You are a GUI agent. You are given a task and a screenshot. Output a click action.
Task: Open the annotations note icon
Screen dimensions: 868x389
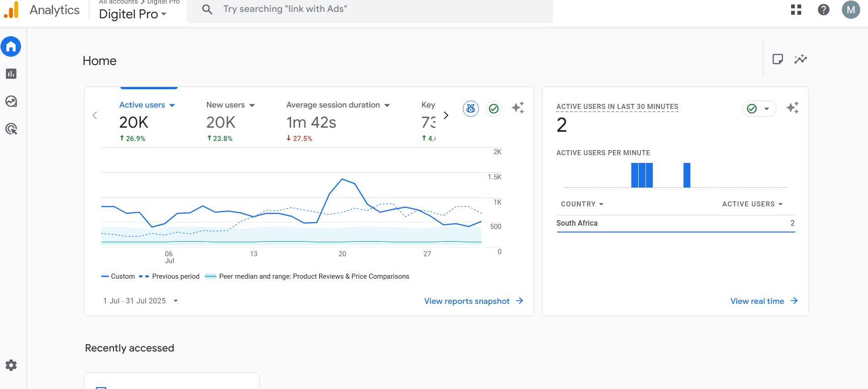[x=777, y=59]
